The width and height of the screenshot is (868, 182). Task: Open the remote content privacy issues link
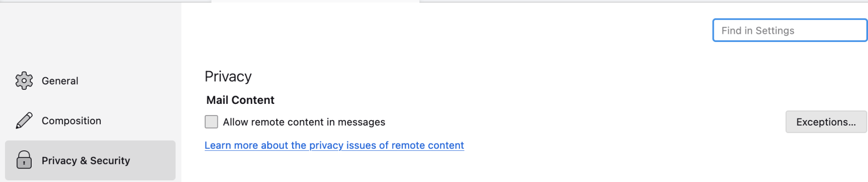334,145
